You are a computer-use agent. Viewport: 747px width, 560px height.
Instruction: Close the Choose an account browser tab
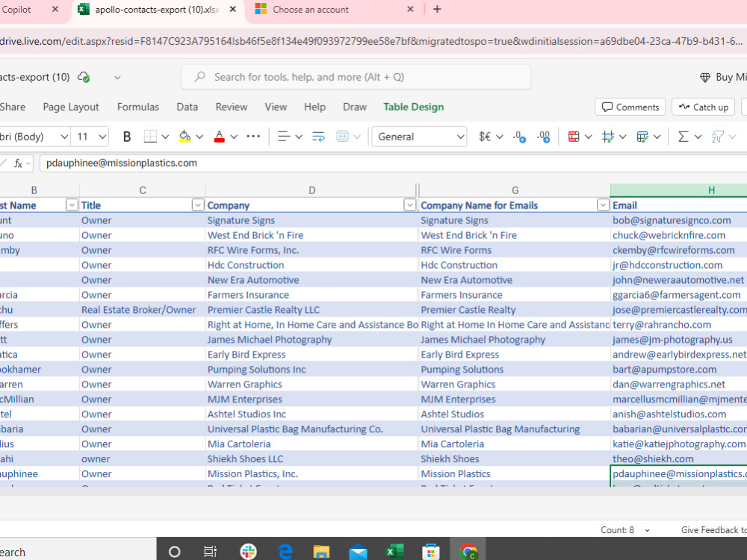point(410,10)
